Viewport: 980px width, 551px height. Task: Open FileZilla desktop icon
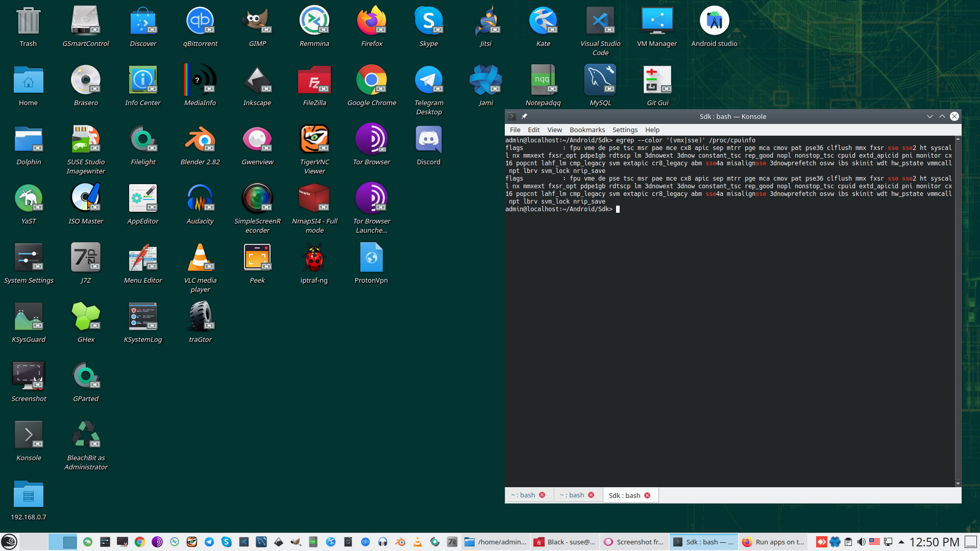tap(314, 80)
